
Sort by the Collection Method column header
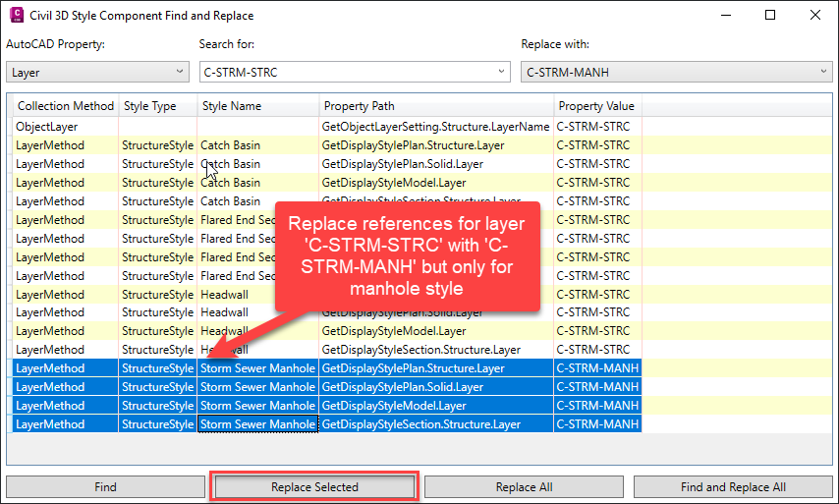point(65,106)
